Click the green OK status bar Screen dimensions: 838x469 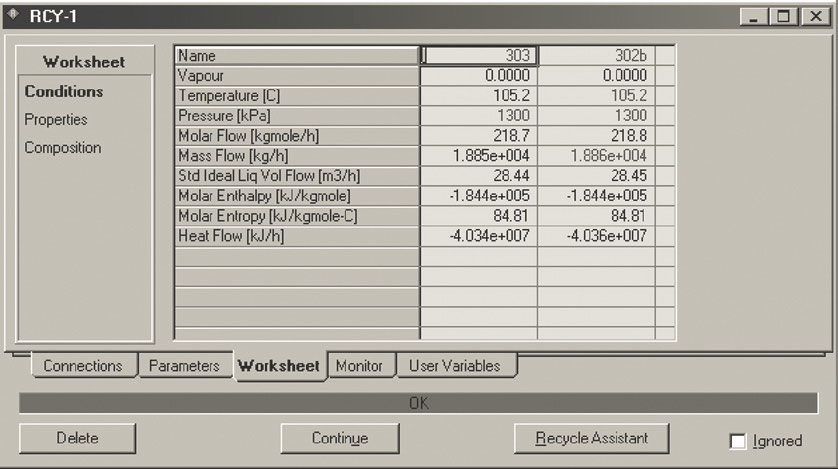[418, 403]
